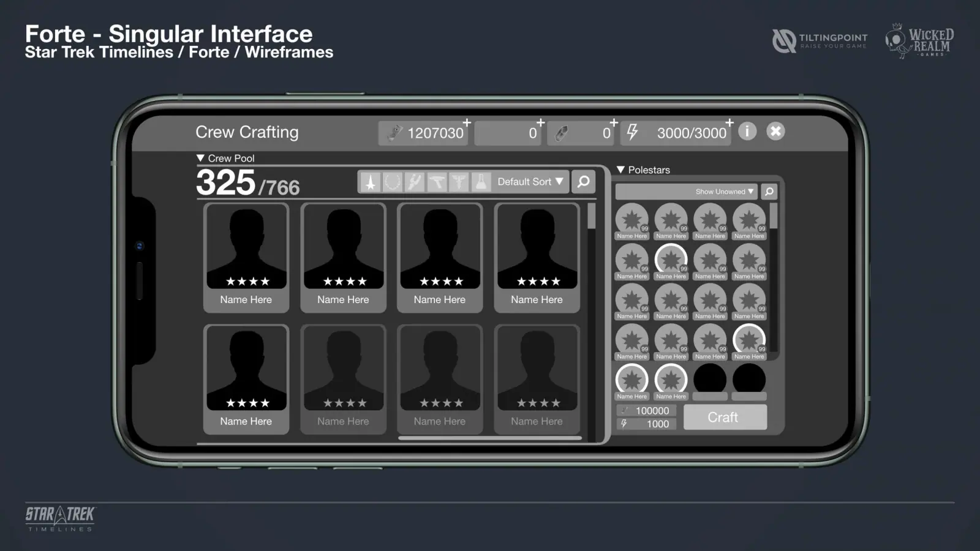
Task: Toggle the Diplomacy laurel skill filter
Action: click(x=393, y=182)
